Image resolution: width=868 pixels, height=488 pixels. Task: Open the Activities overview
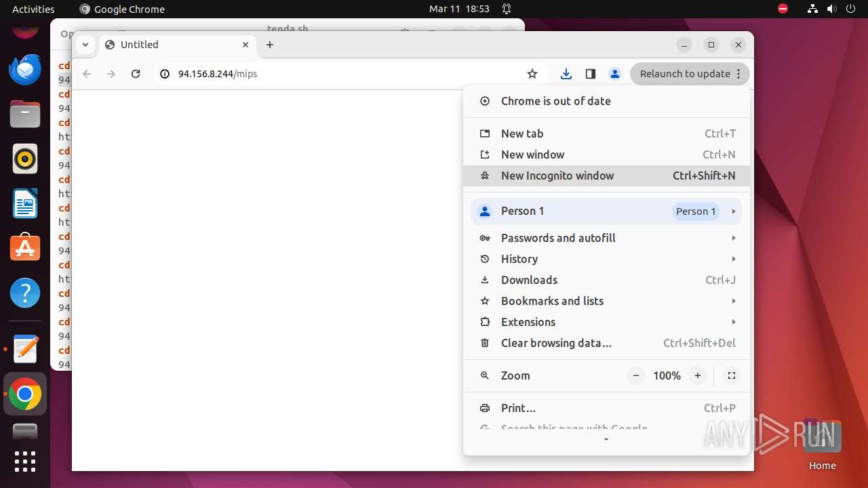point(33,9)
